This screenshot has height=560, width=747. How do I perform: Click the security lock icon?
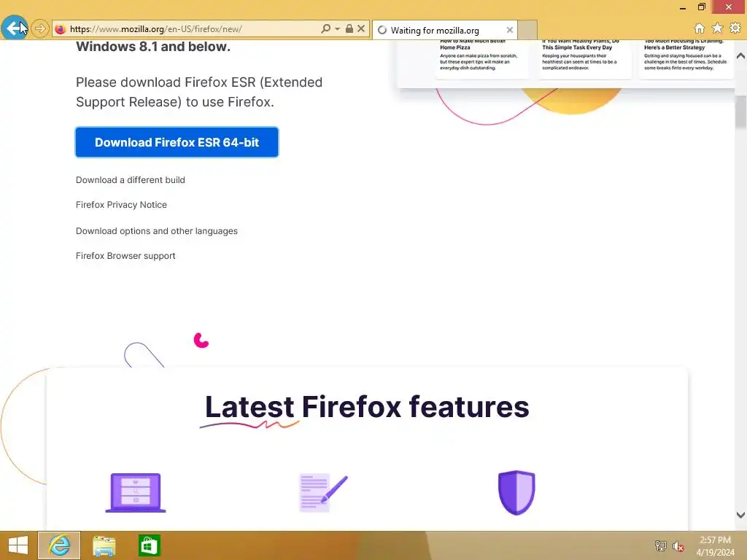click(349, 28)
